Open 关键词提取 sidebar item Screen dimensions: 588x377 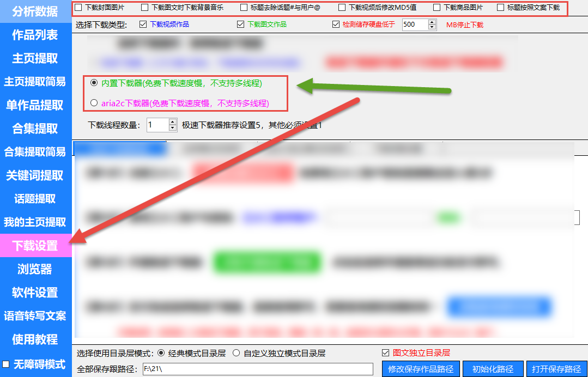(x=35, y=175)
